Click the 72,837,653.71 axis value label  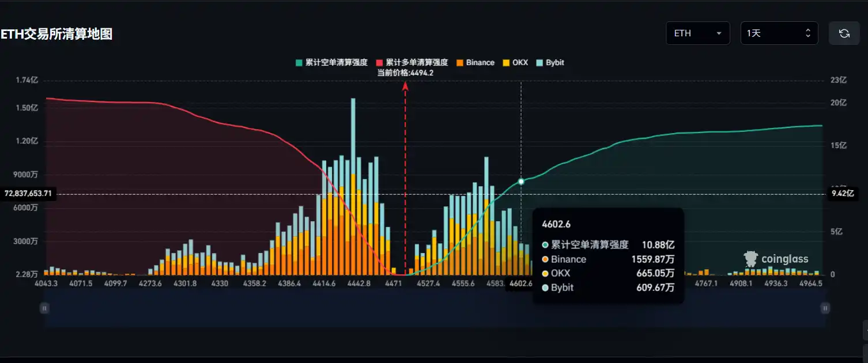click(x=28, y=194)
